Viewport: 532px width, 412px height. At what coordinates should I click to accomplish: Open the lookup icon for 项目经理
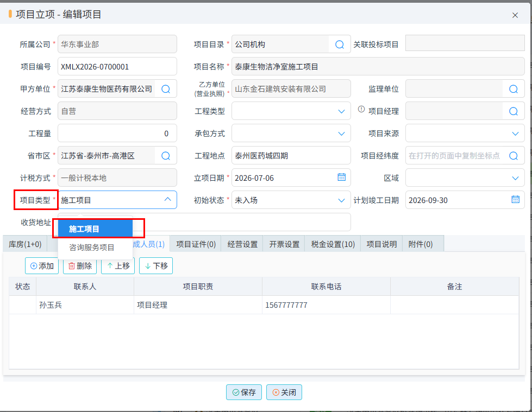pyautogui.click(x=514, y=111)
